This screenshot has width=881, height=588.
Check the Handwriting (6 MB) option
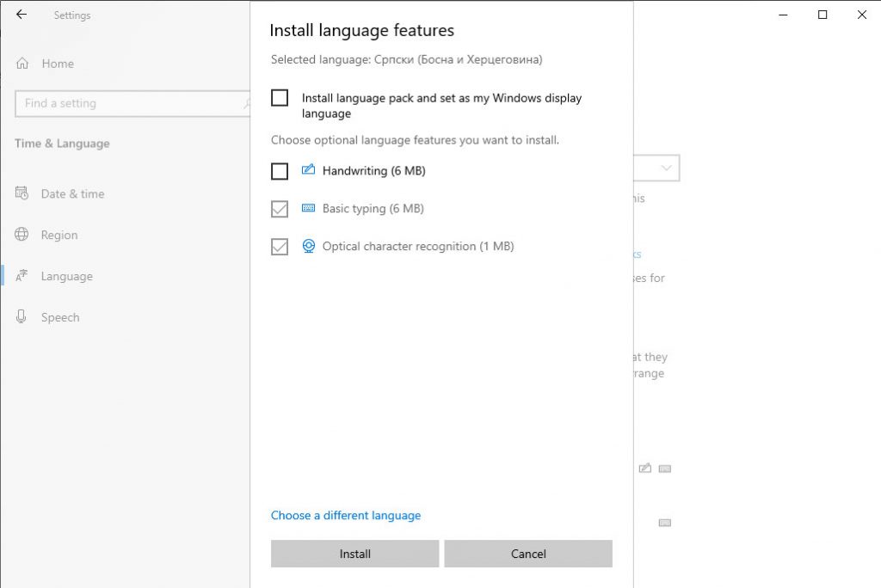pyautogui.click(x=279, y=171)
